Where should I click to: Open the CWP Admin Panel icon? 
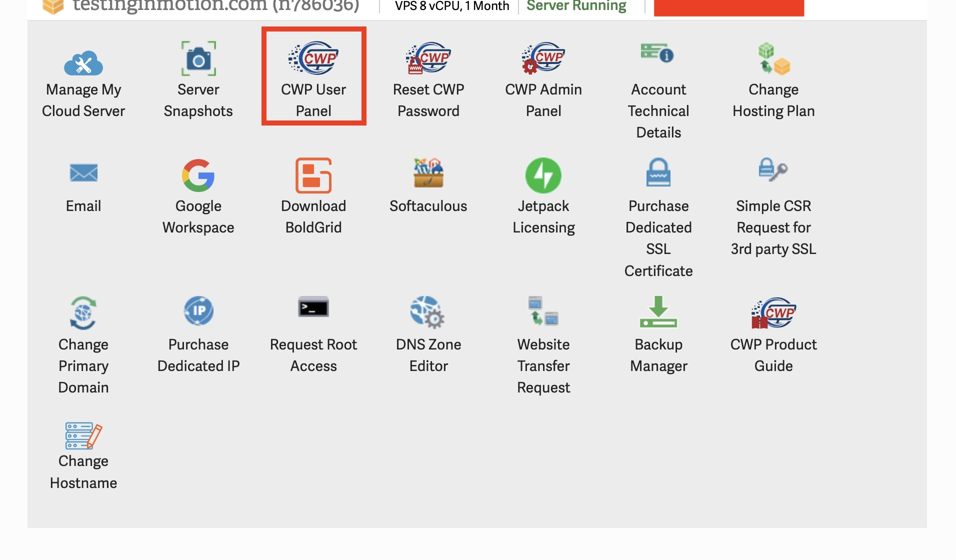[x=543, y=58]
